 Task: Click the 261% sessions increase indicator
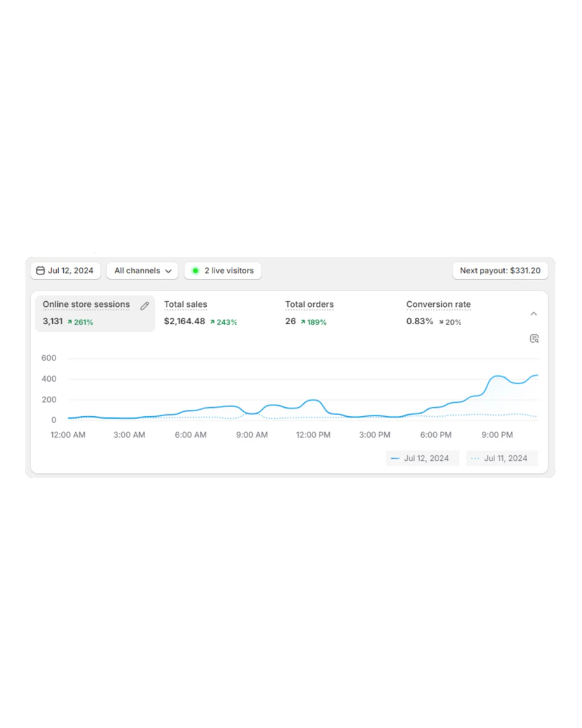tap(80, 322)
